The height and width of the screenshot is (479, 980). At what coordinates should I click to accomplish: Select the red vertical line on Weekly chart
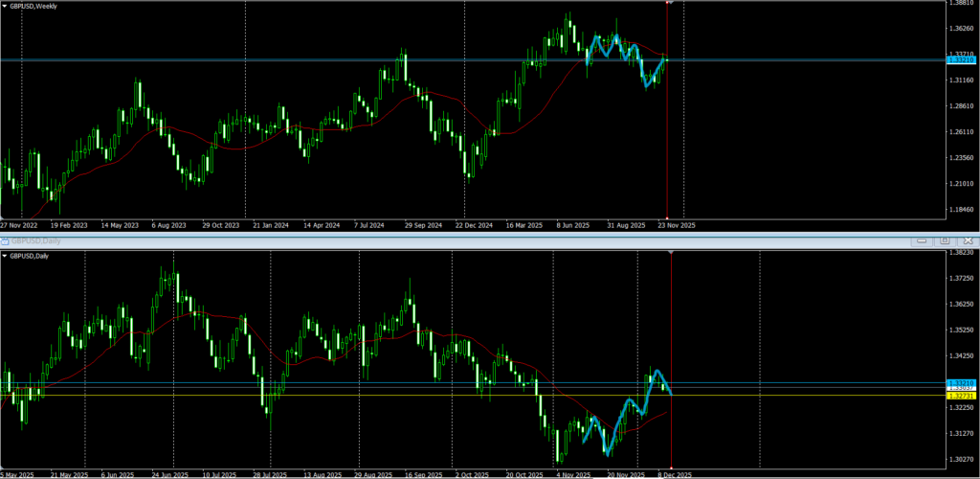click(x=667, y=144)
